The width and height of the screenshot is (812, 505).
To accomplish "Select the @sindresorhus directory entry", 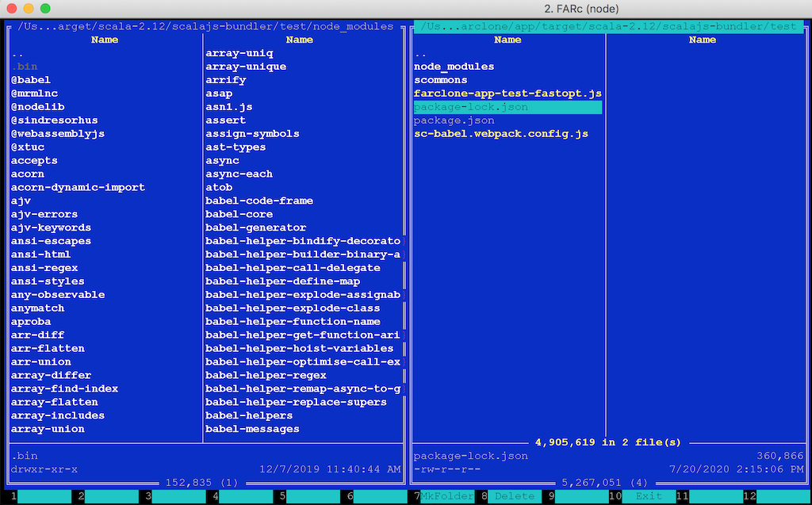I will pos(55,121).
